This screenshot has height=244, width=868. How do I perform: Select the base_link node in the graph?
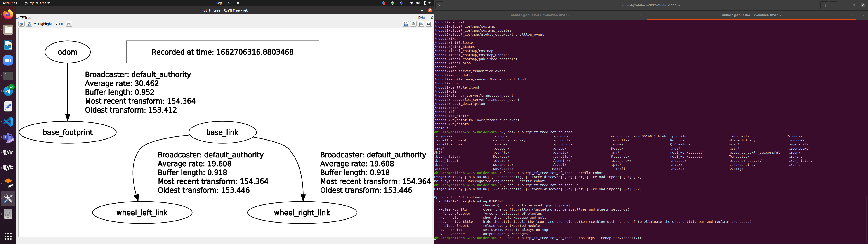(x=223, y=132)
